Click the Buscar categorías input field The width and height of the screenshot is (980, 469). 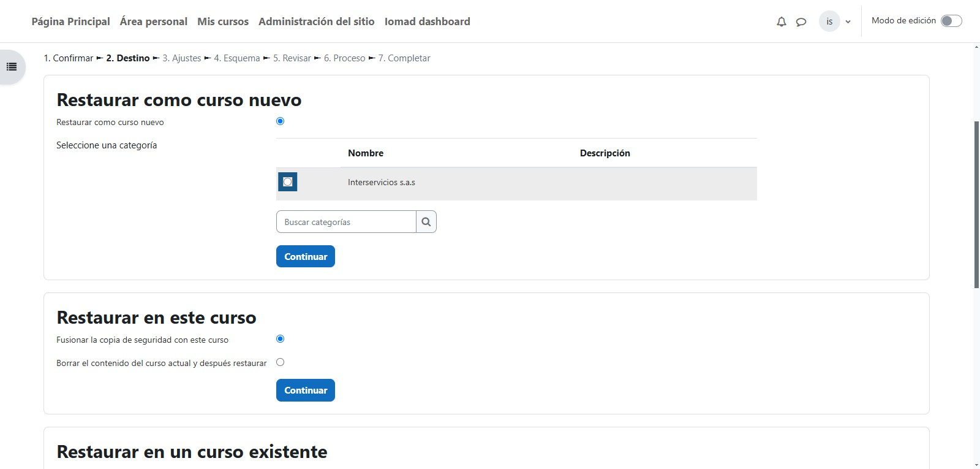pos(346,222)
